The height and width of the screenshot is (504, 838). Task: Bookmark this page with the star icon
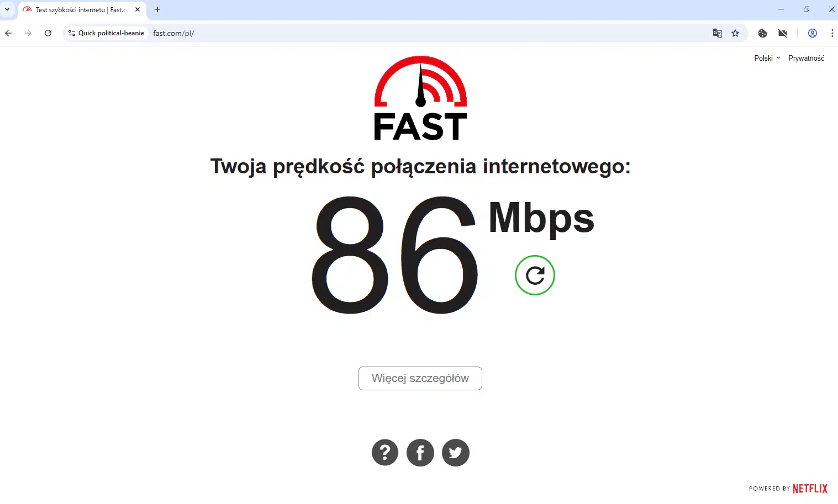pos(735,33)
